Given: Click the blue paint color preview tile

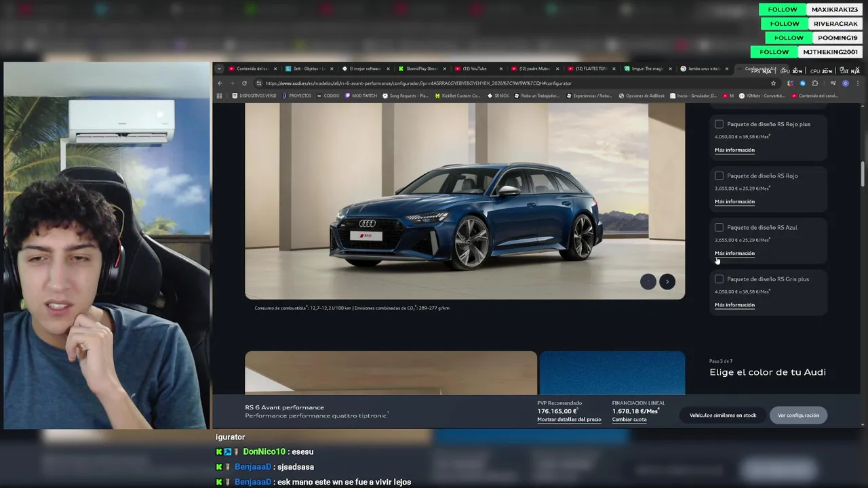Looking at the screenshot, I should click(x=612, y=373).
